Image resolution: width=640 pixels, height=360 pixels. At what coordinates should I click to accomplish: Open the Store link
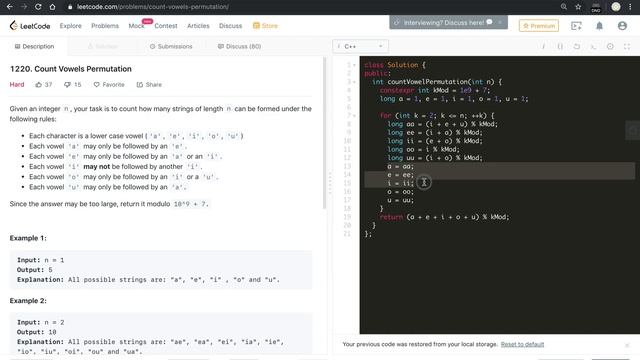(265, 26)
